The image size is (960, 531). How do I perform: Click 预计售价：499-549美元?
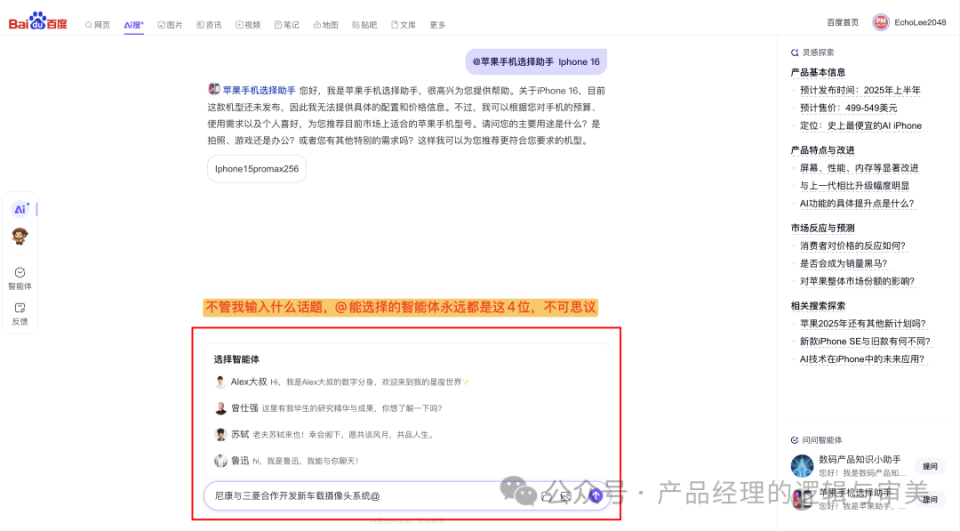coord(848,108)
